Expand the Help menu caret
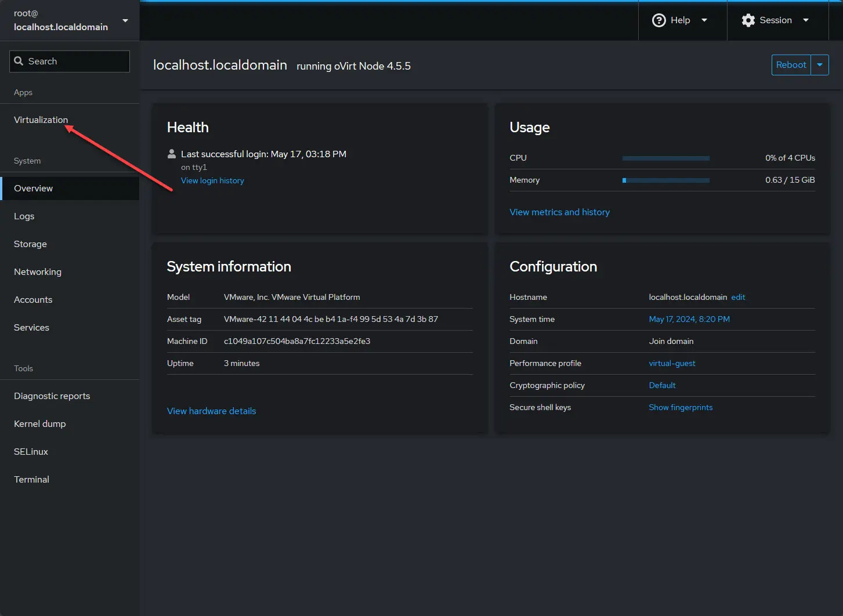843x616 pixels. pyautogui.click(x=704, y=20)
